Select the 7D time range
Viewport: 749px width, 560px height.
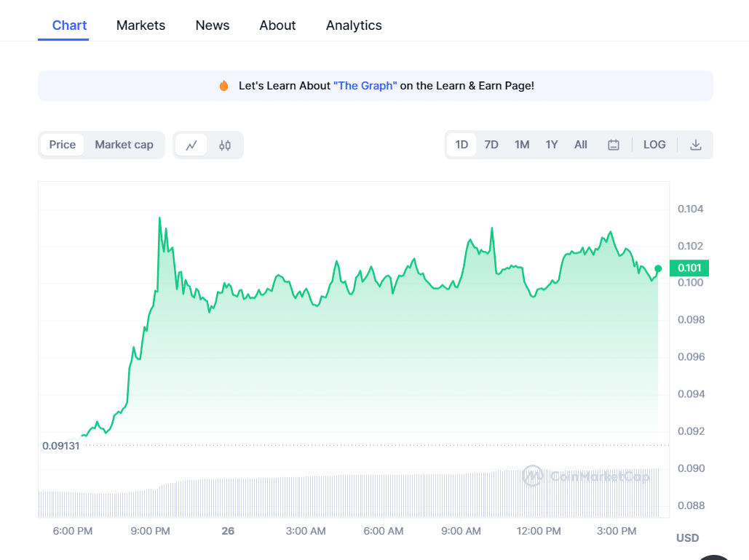491,145
